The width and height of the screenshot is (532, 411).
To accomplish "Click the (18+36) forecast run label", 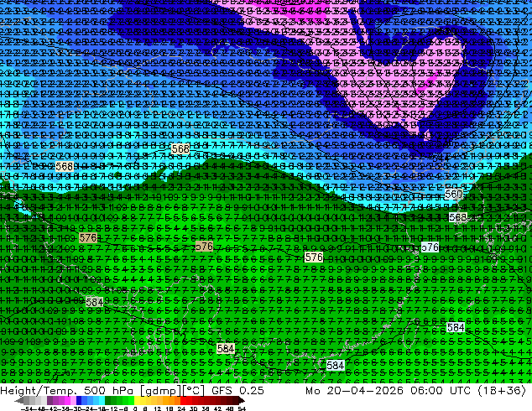I will (502, 391).
